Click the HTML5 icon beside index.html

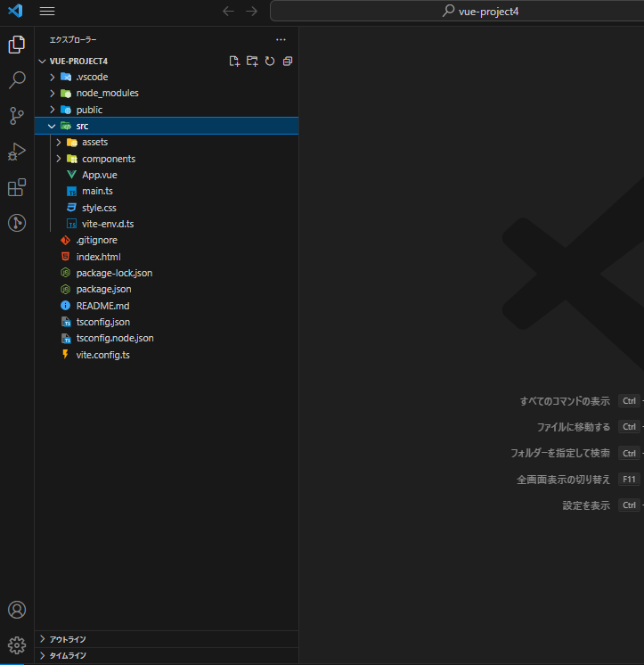point(65,257)
